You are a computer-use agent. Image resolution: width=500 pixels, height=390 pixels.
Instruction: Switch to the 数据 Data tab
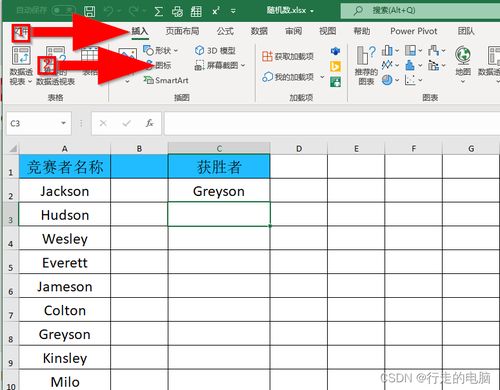pos(259,31)
